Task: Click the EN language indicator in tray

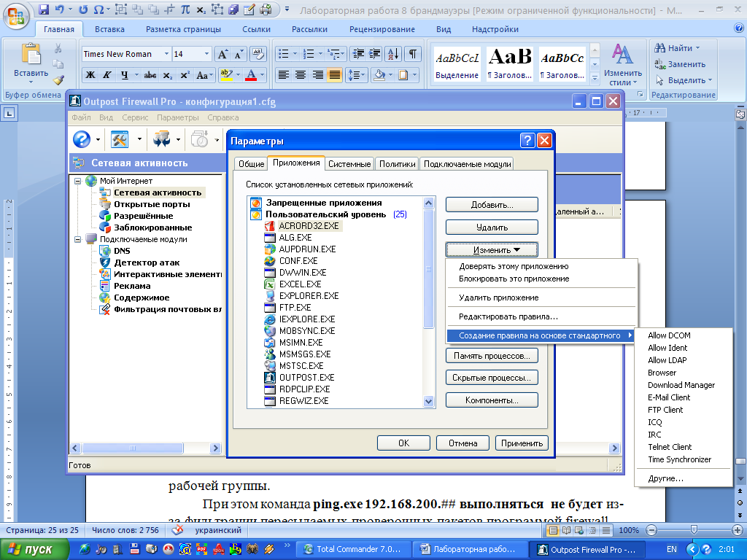Action: 672,549
